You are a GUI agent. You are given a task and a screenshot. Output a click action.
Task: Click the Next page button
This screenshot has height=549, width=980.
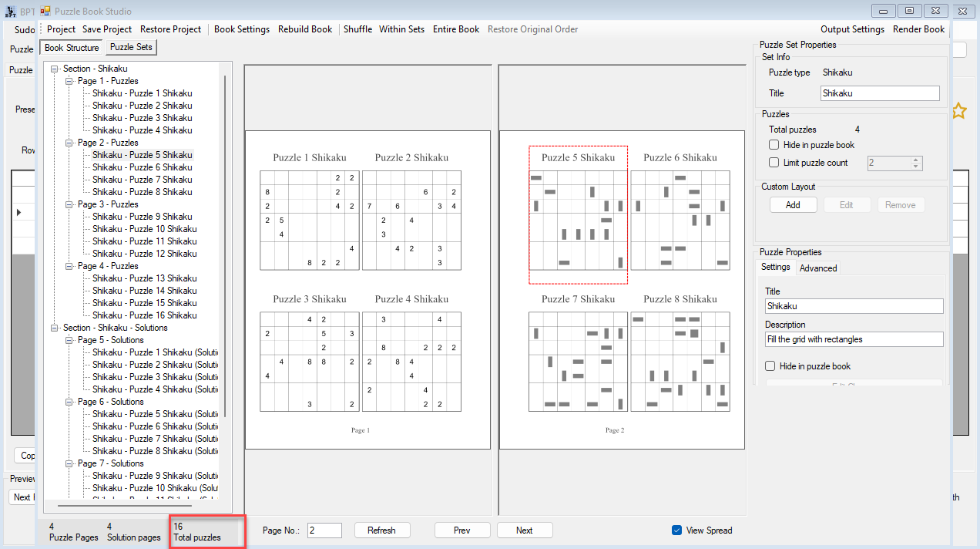(x=524, y=530)
